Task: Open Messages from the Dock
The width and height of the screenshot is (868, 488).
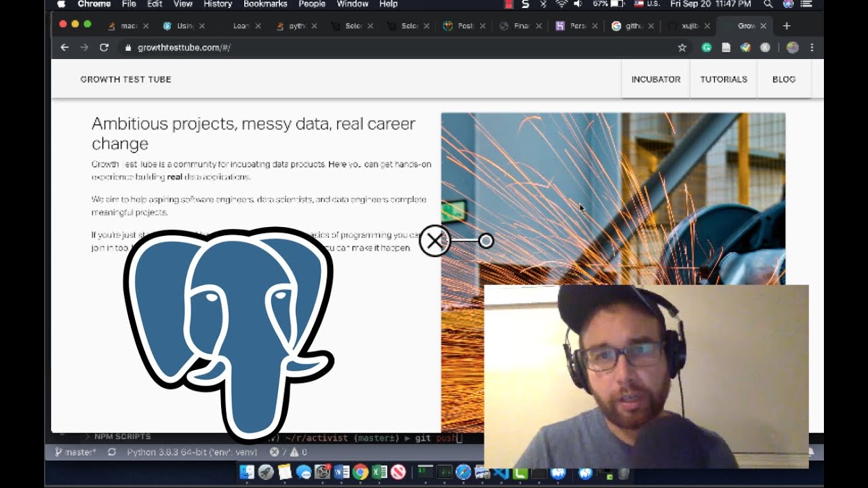Action: (304, 472)
